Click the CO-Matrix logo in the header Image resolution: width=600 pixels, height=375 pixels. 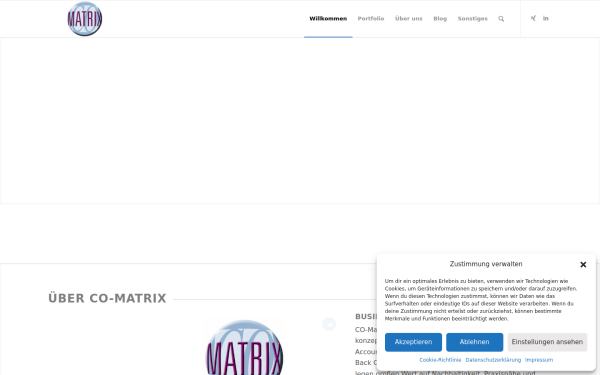point(85,19)
